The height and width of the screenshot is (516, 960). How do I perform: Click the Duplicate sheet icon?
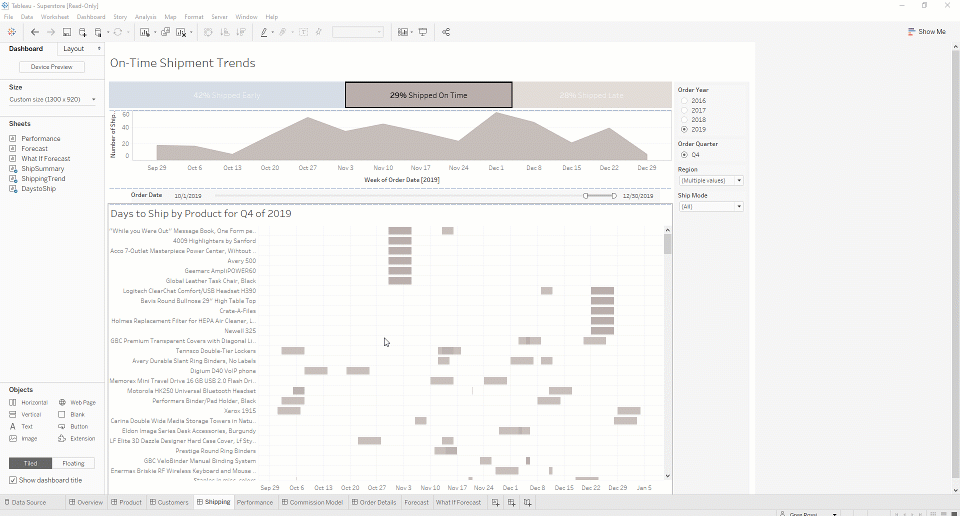tap(165, 32)
